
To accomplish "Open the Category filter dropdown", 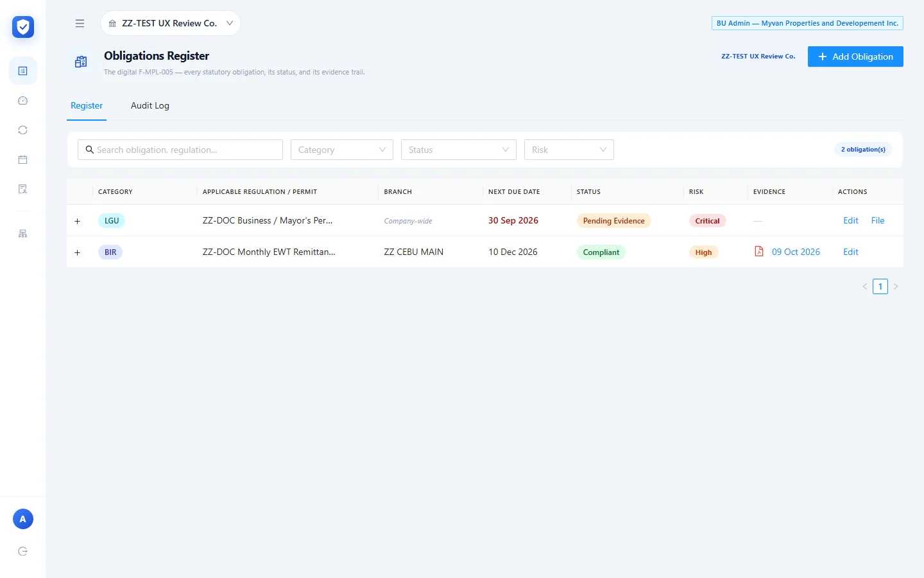I will pos(342,150).
